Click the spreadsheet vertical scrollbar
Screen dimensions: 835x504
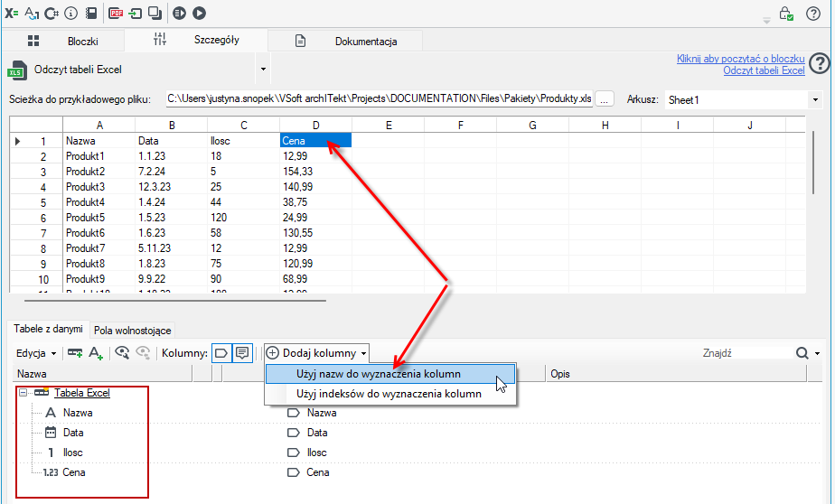[813, 163]
